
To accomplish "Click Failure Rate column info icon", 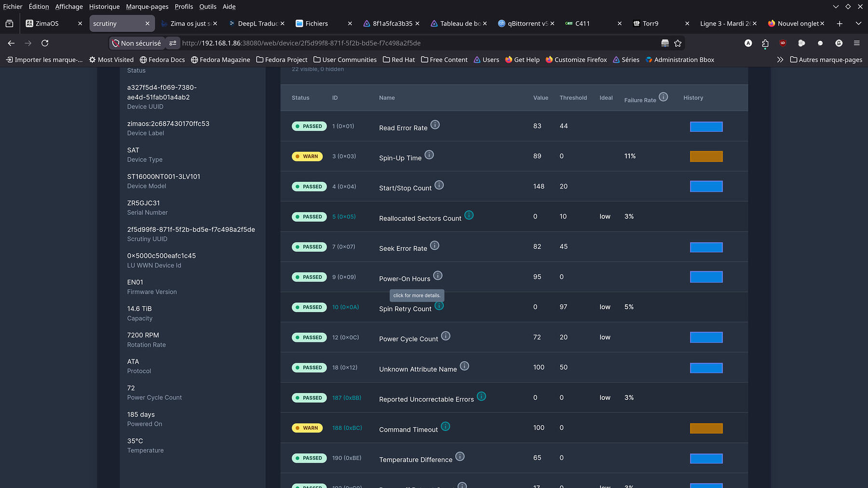I will (664, 97).
